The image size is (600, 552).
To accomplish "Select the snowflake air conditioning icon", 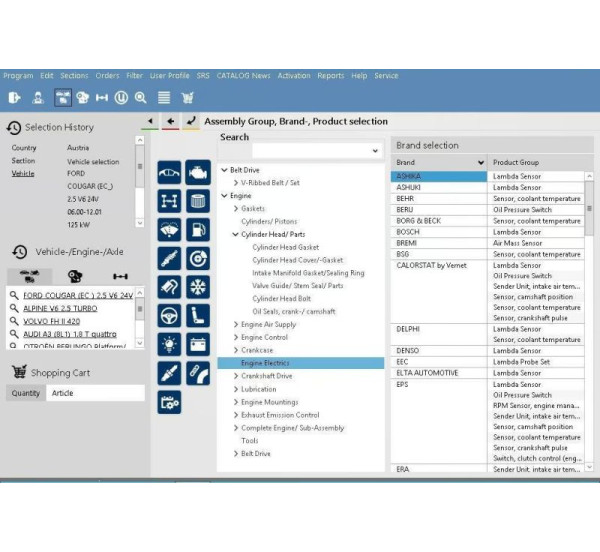I will tap(198, 287).
